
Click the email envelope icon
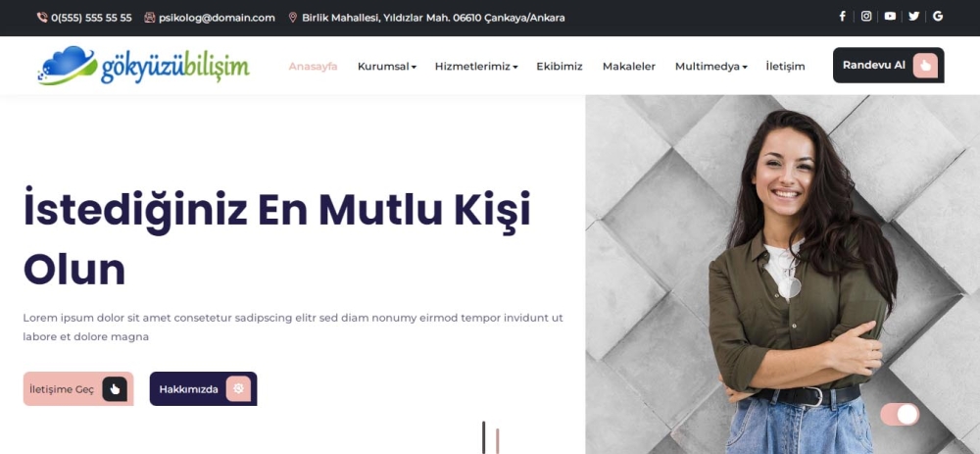tap(149, 18)
